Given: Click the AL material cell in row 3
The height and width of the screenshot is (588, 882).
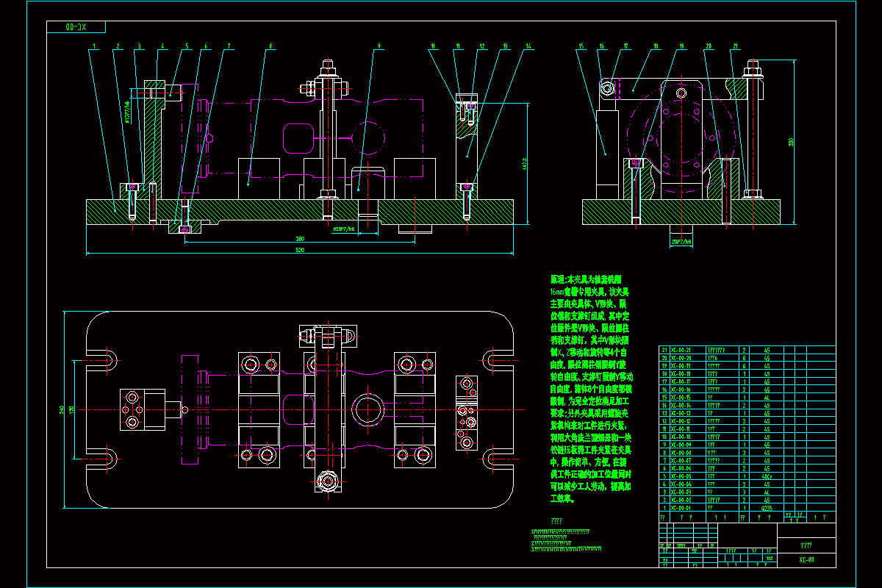Looking at the screenshot, I should click(x=767, y=492).
